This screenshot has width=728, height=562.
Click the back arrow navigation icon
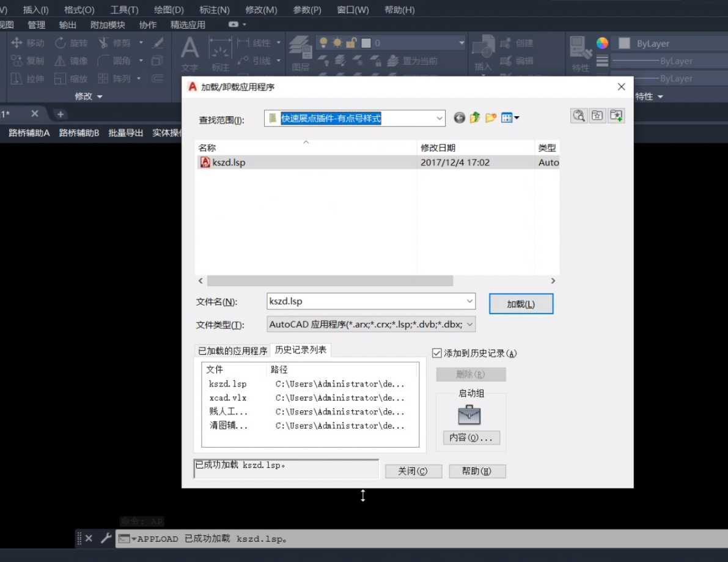pyautogui.click(x=460, y=118)
